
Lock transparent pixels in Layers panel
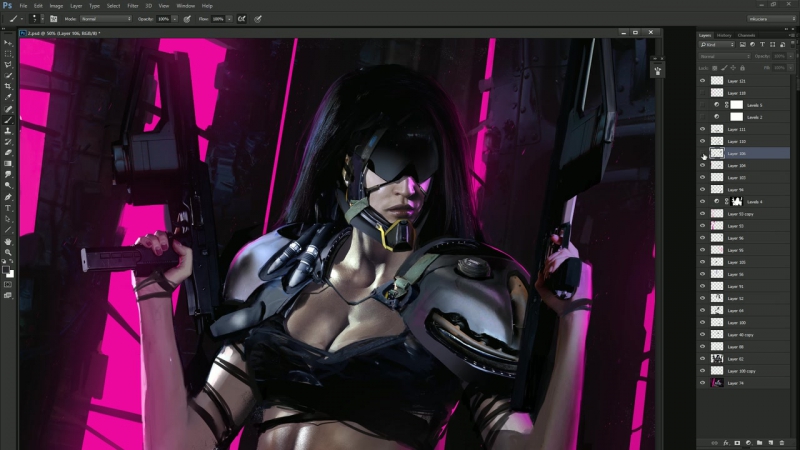point(715,68)
